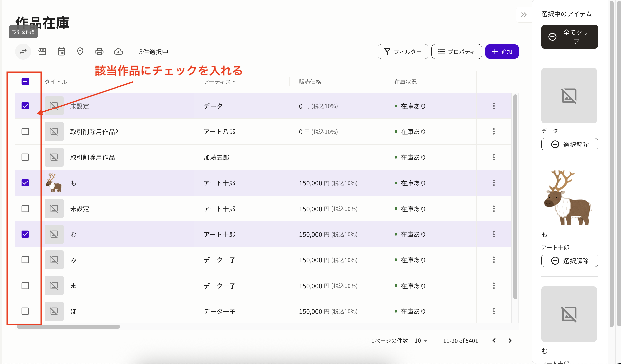621x364 pixels.
Task: Open the プロパティ menu
Action: tap(457, 51)
